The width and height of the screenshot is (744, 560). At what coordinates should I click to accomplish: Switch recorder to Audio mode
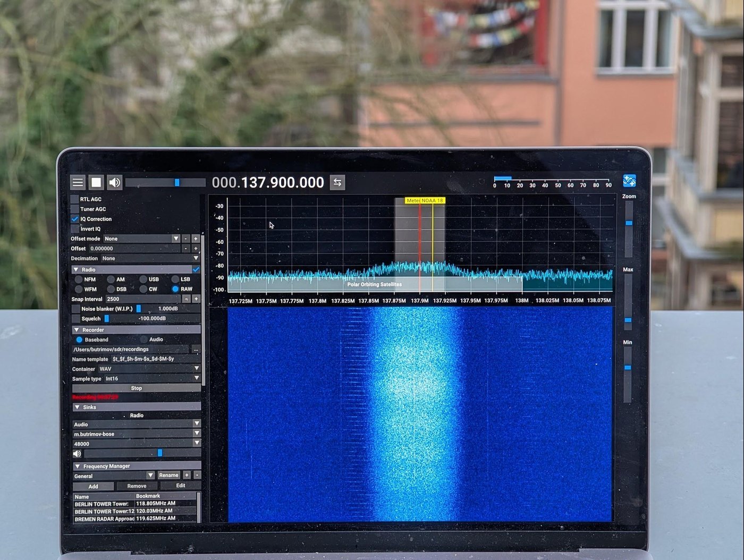click(143, 340)
